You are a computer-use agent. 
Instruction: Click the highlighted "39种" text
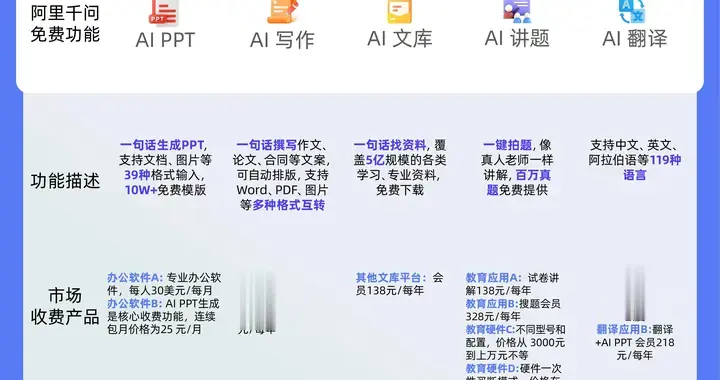137,175
